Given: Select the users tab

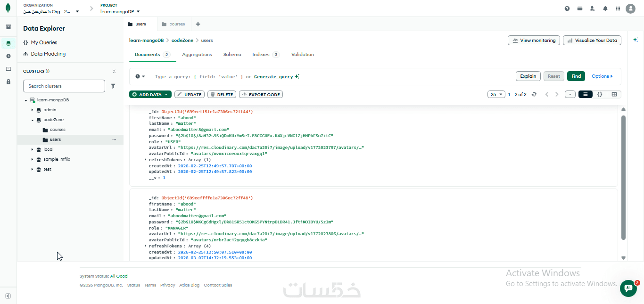Looking at the screenshot, I should (x=140, y=24).
